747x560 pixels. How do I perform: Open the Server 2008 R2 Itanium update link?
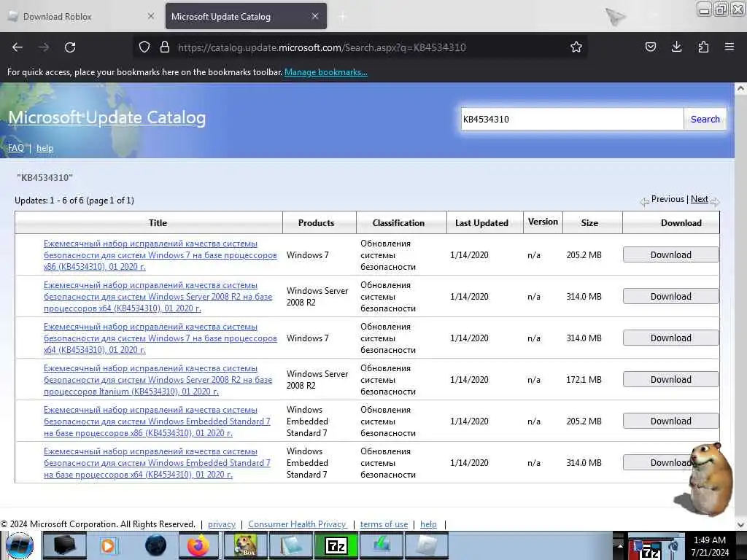[158, 379]
